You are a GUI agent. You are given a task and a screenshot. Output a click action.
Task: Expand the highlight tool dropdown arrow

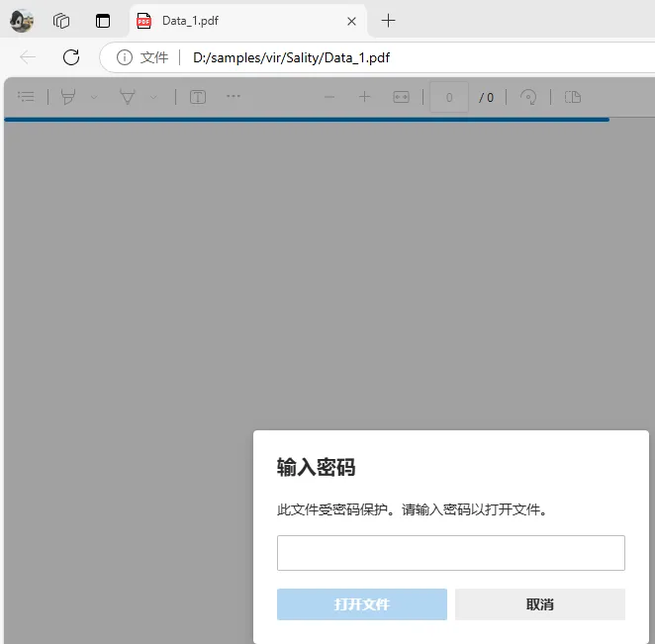94,97
